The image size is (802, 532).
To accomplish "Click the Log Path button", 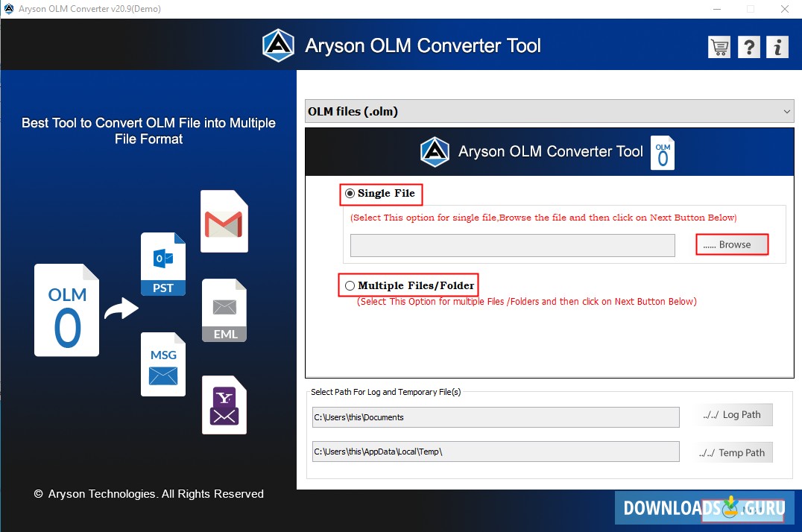I will click(x=734, y=415).
